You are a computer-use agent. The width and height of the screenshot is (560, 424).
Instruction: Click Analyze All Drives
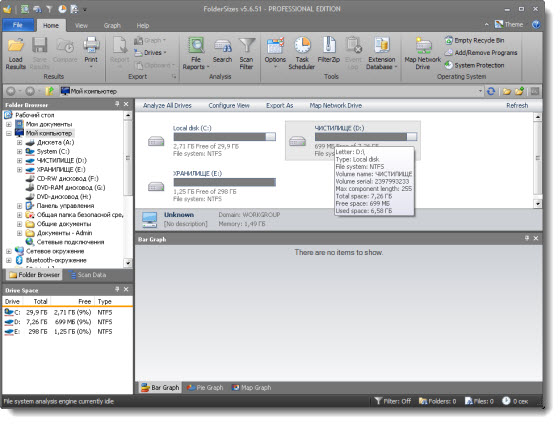tap(167, 106)
